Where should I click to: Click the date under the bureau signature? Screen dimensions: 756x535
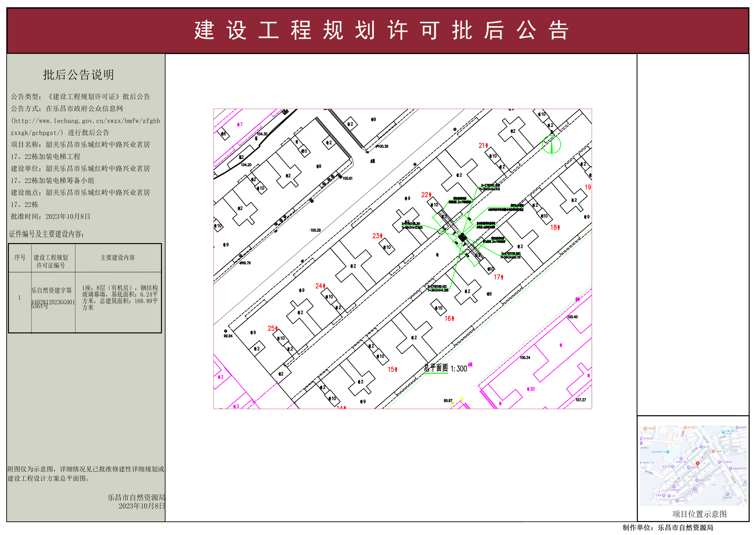(x=142, y=506)
